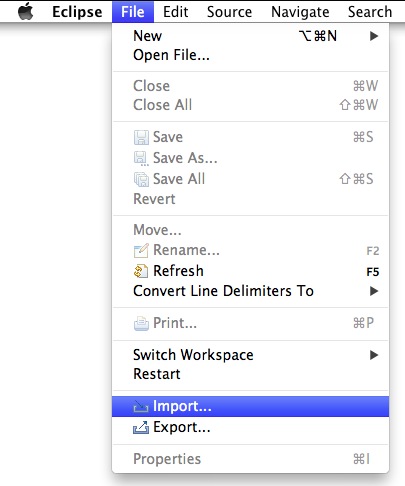Click the Apple logo menu
Viewport: 405px width, 486px height.
(26, 12)
